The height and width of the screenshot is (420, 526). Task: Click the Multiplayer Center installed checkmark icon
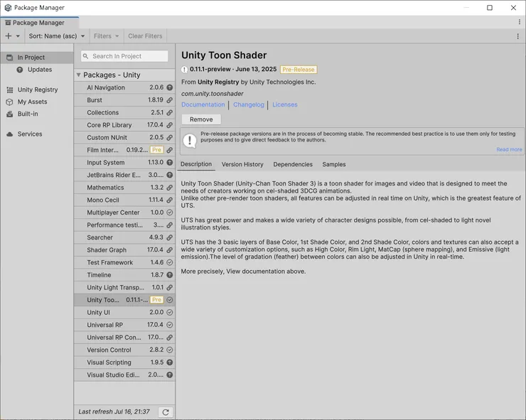coord(170,212)
